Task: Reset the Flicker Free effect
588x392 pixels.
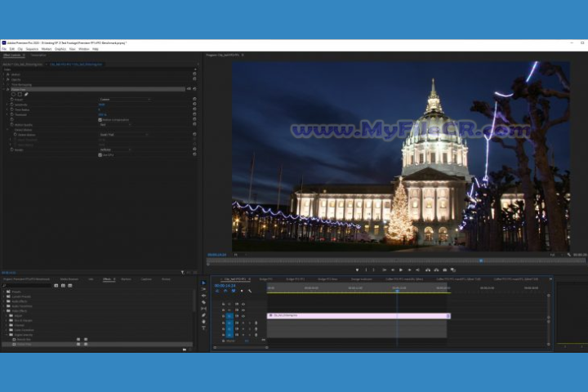Action: [194, 89]
